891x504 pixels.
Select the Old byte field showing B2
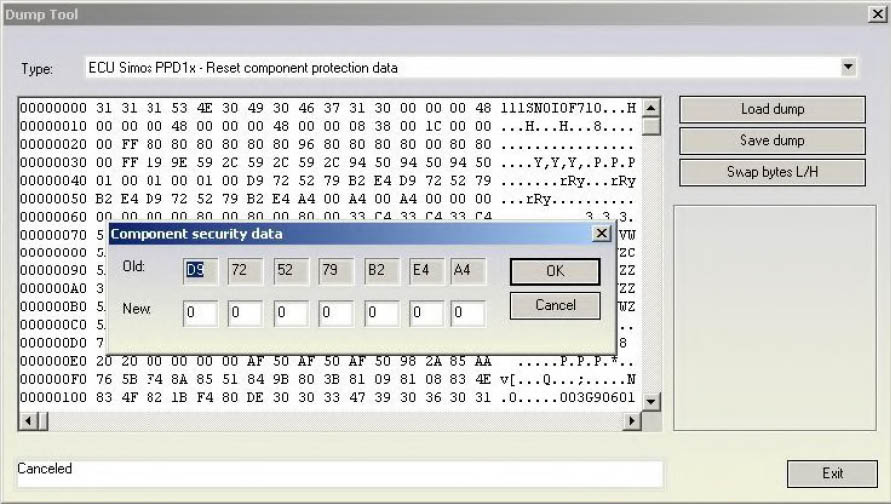pos(382,271)
